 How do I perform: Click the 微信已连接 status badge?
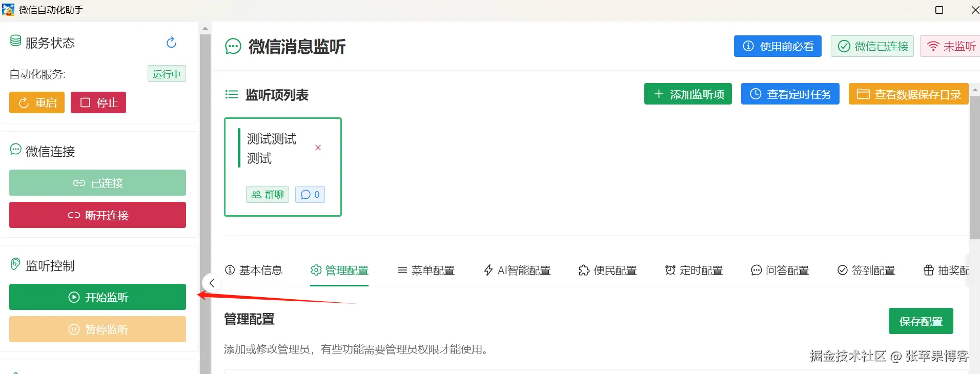pyautogui.click(x=872, y=46)
